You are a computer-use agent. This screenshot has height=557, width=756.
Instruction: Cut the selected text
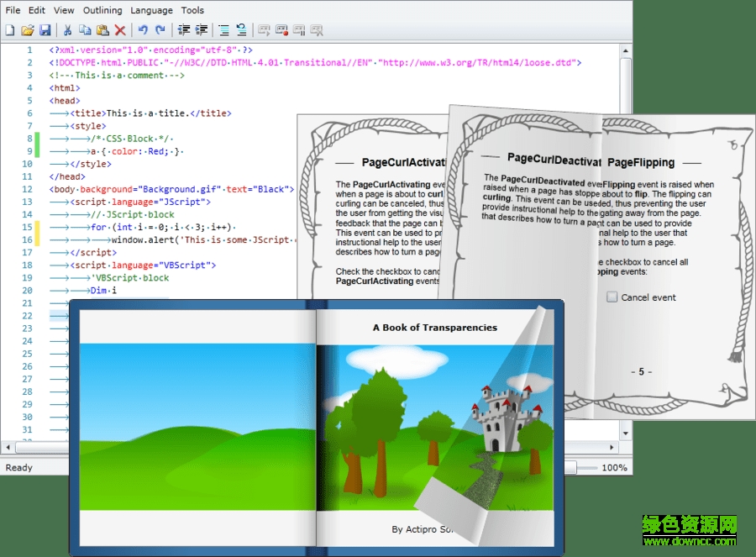click(x=69, y=29)
